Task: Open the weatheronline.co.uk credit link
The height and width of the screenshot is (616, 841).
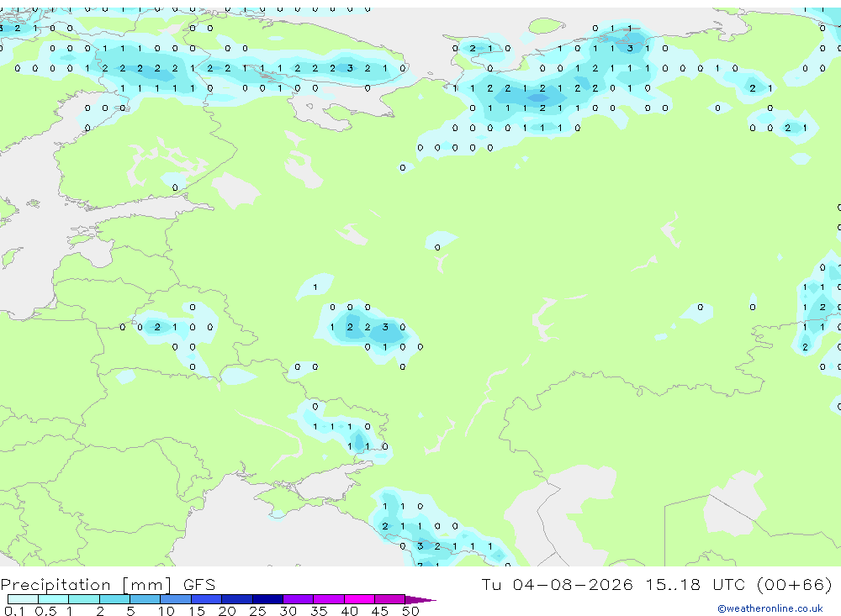Action: [770, 608]
